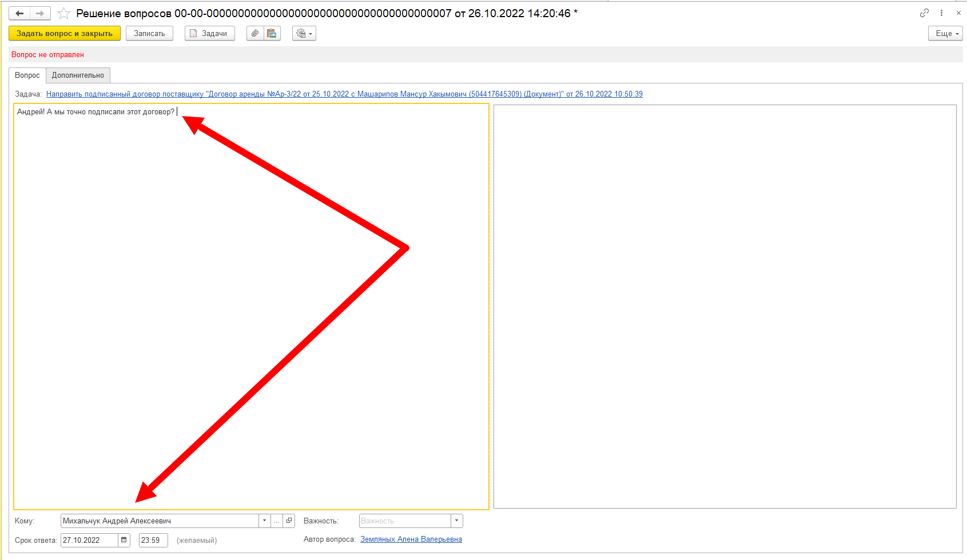Open author link Земляных Алена Валерьевна

coord(411,539)
